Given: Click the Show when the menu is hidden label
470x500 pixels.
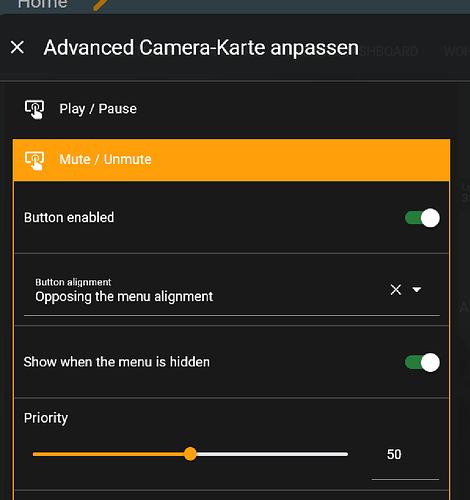Looking at the screenshot, I should 117,362.
